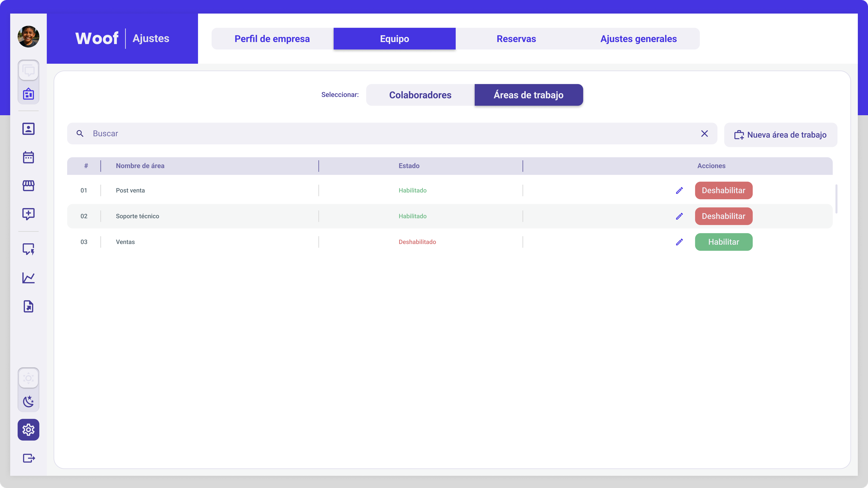Edit Post venta using pencil icon

click(x=679, y=191)
